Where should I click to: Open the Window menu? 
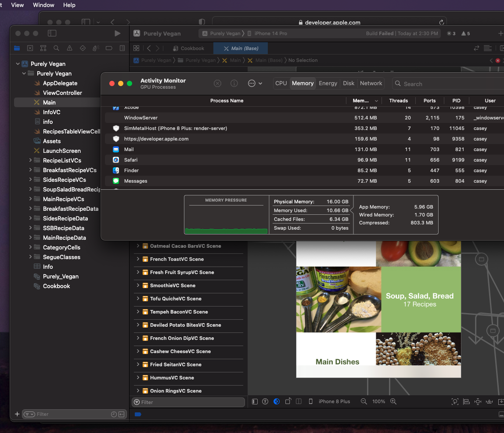click(x=43, y=5)
